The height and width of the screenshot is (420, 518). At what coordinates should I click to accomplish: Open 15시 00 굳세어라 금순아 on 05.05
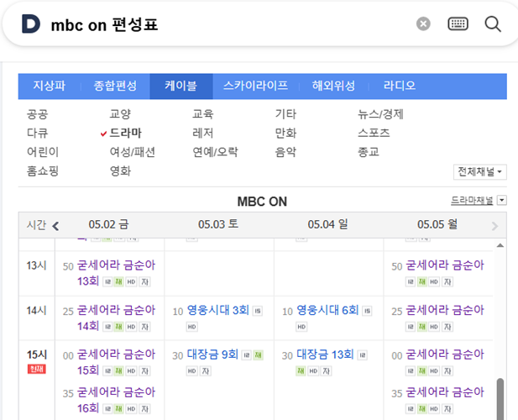pyautogui.click(x=445, y=354)
